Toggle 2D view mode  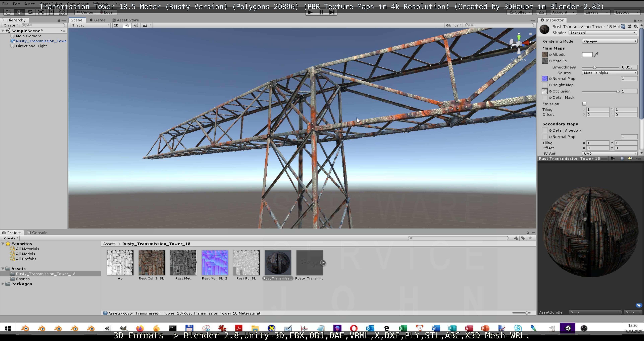click(116, 25)
